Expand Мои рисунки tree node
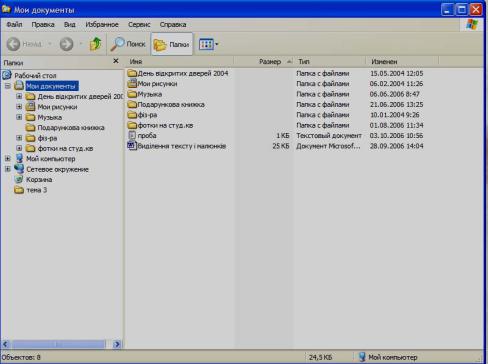The width and height of the screenshot is (488, 364). click(19, 107)
